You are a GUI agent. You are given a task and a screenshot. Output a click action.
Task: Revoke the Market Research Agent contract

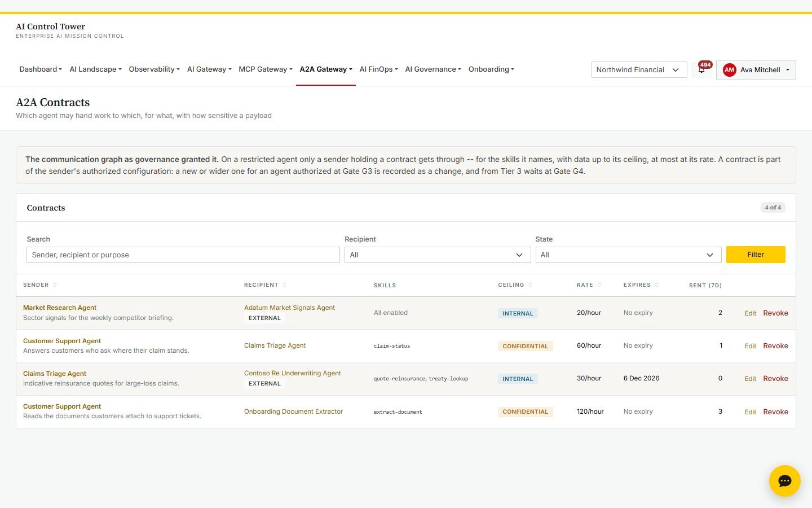(775, 313)
